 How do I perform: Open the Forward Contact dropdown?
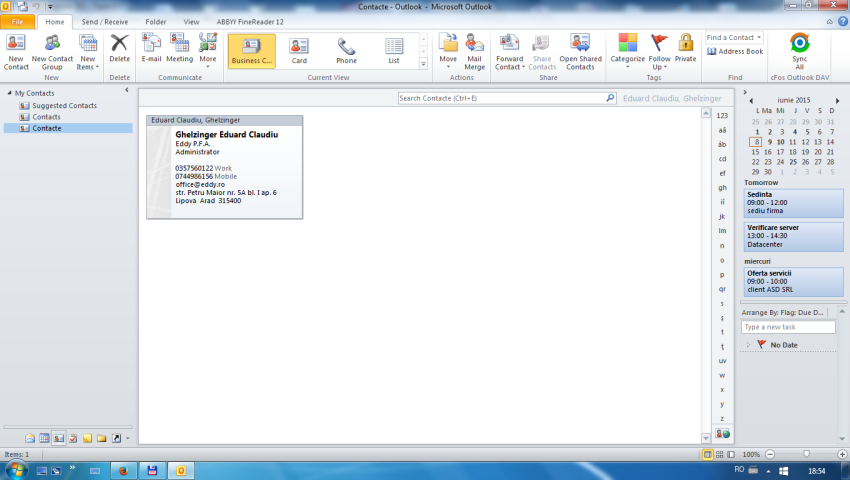(x=510, y=52)
